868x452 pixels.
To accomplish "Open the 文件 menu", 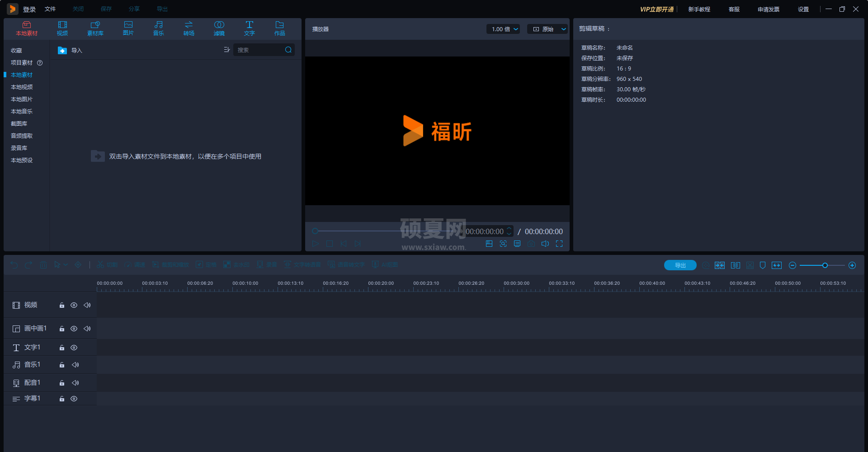I will pyautogui.click(x=50, y=9).
